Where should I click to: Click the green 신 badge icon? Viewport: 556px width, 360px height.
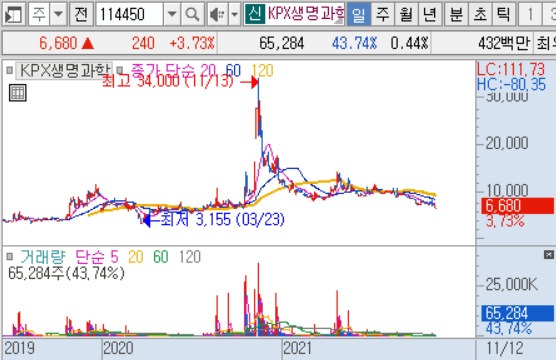[255, 14]
